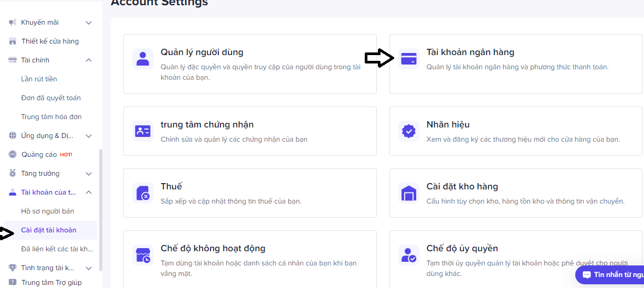Expand the Khuyến mãi menu chevron
644x288 pixels.
pyautogui.click(x=89, y=23)
